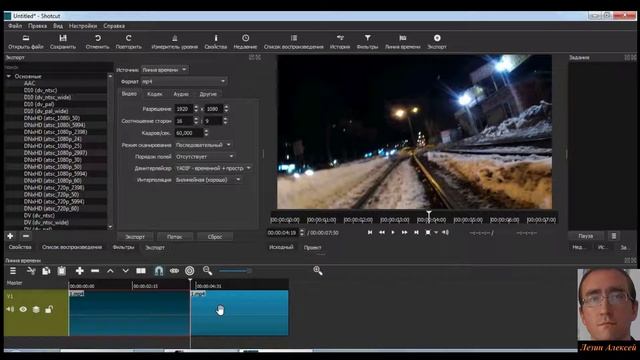Open the interpolation dropdown
640x360 pixels.
coord(208,180)
